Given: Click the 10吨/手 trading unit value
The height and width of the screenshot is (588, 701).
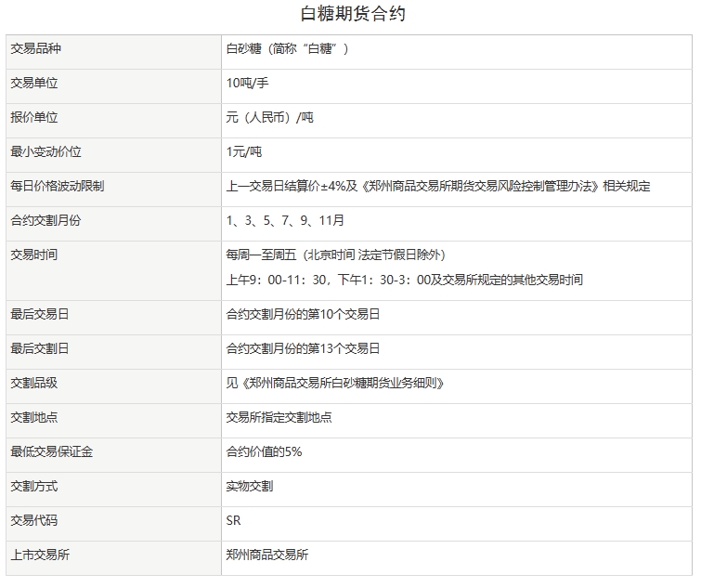Looking at the screenshot, I should point(247,83).
